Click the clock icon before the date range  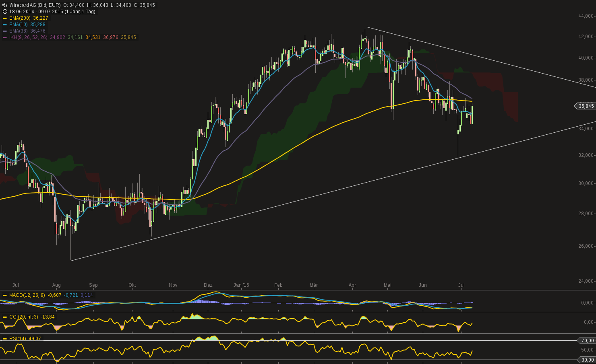(5, 12)
